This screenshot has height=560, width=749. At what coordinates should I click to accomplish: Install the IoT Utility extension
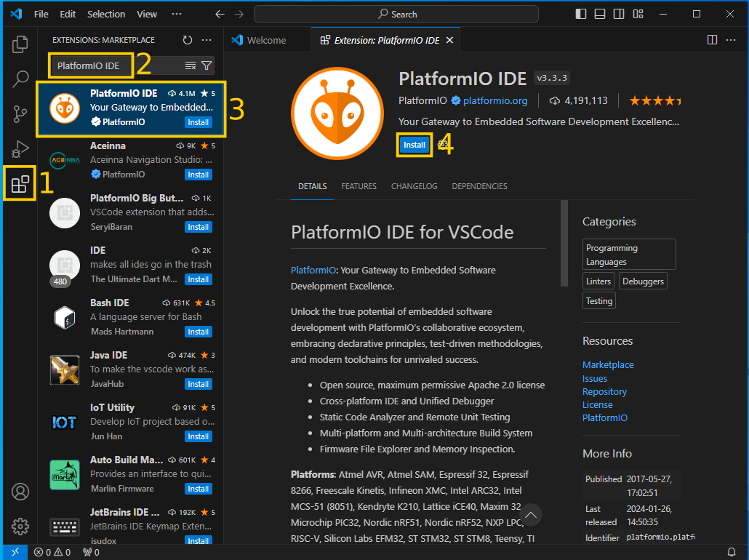tap(198, 436)
